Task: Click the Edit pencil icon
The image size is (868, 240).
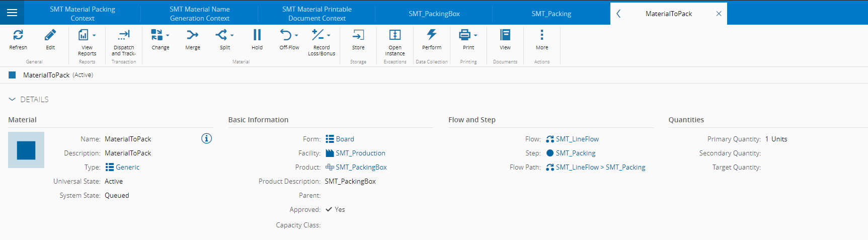Action: (x=50, y=35)
